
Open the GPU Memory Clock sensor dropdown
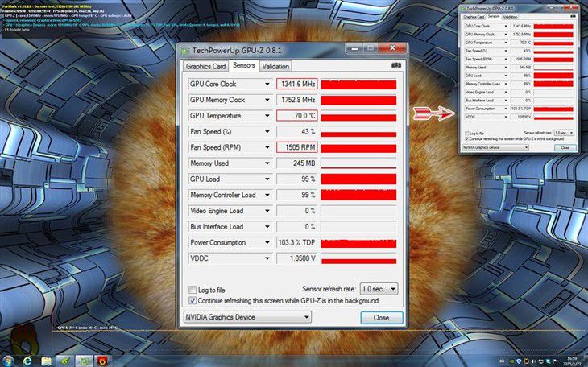click(267, 100)
